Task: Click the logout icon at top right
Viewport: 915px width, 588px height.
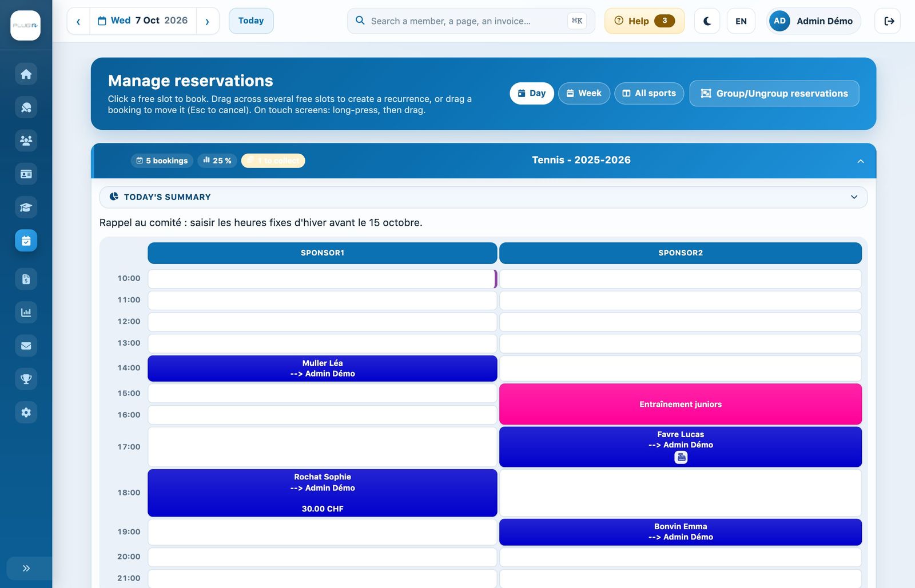Action: tap(888, 21)
